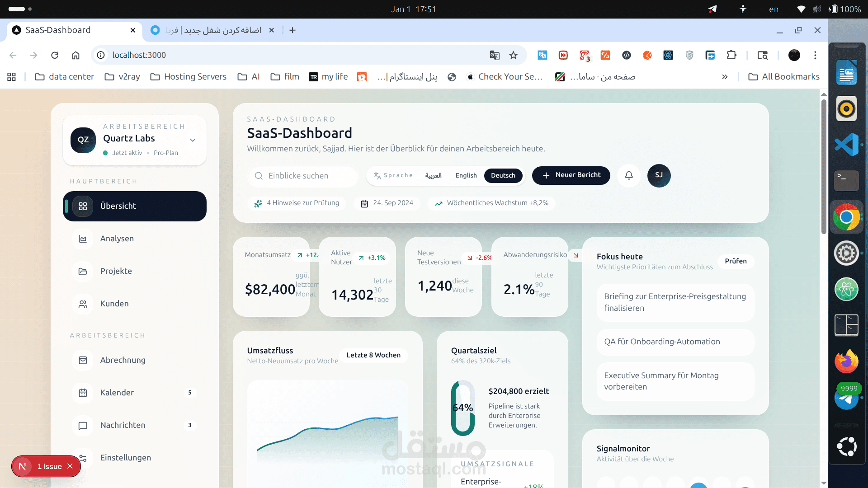The width and height of the screenshot is (868, 488).
Task: Expand Quartz Labs workspace chevron
Action: pyautogui.click(x=193, y=140)
